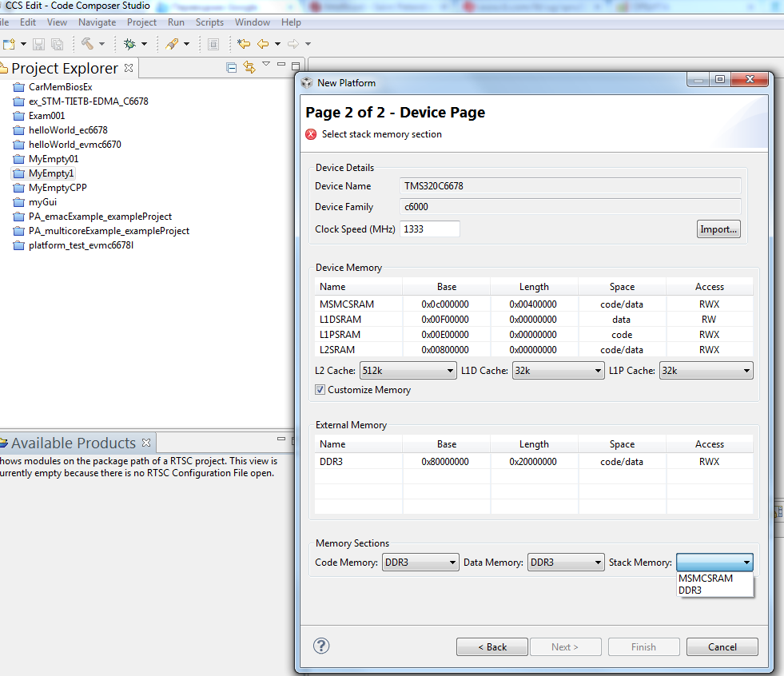Click the folder icon beside platform_test_evmc6678l
Viewport: 784px width, 676px height.
coord(19,245)
